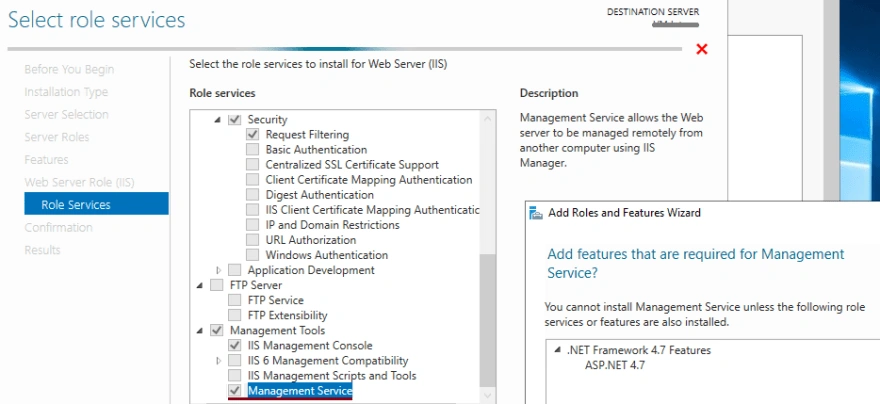Open the Server Roles step
This screenshot has height=404, width=880.
coord(57,137)
